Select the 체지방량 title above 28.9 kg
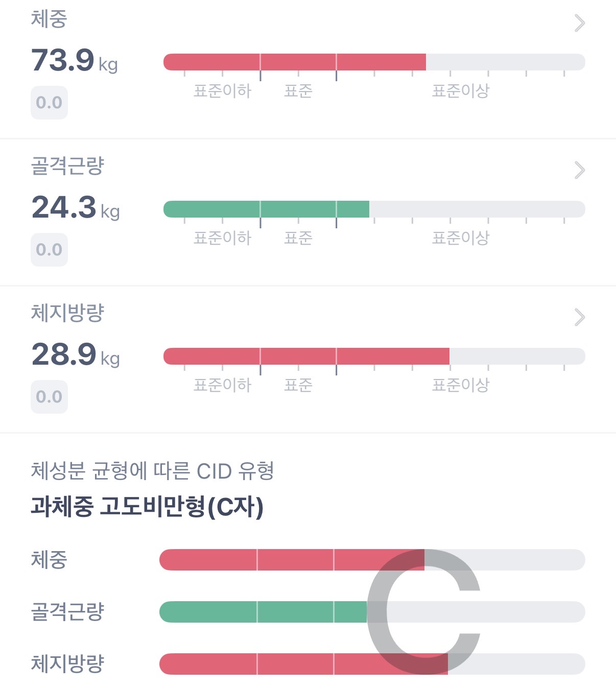This screenshot has width=616, height=687. pyautogui.click(x=67, y=313)
